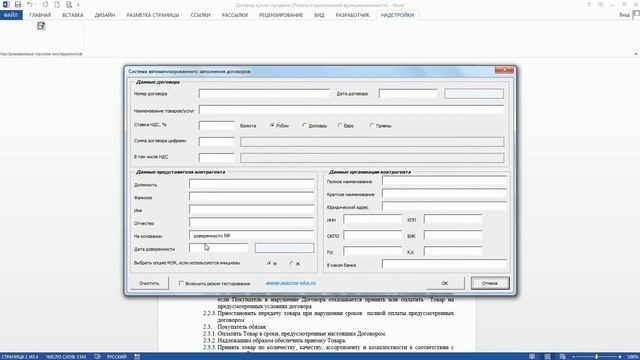Click the Имя input field

point(251,210)
